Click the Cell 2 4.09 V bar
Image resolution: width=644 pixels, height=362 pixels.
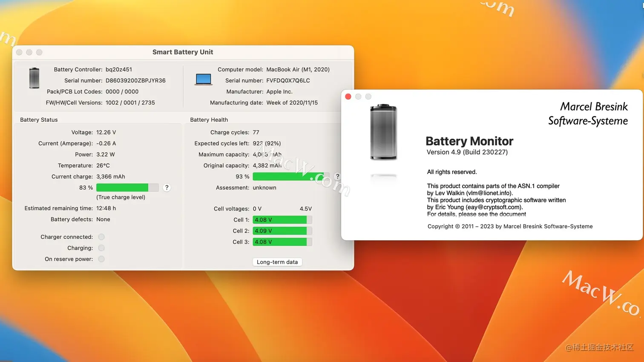tap(282, 231)
